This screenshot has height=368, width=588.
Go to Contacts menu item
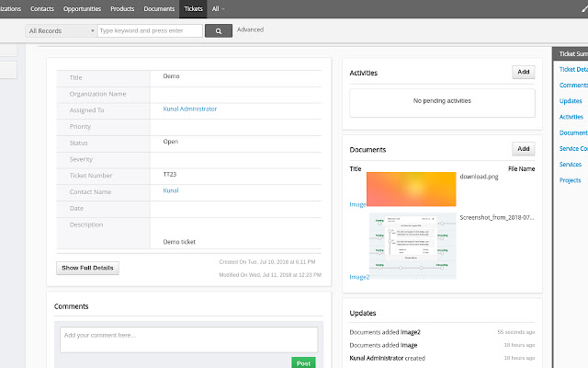(x=42, y=8)
